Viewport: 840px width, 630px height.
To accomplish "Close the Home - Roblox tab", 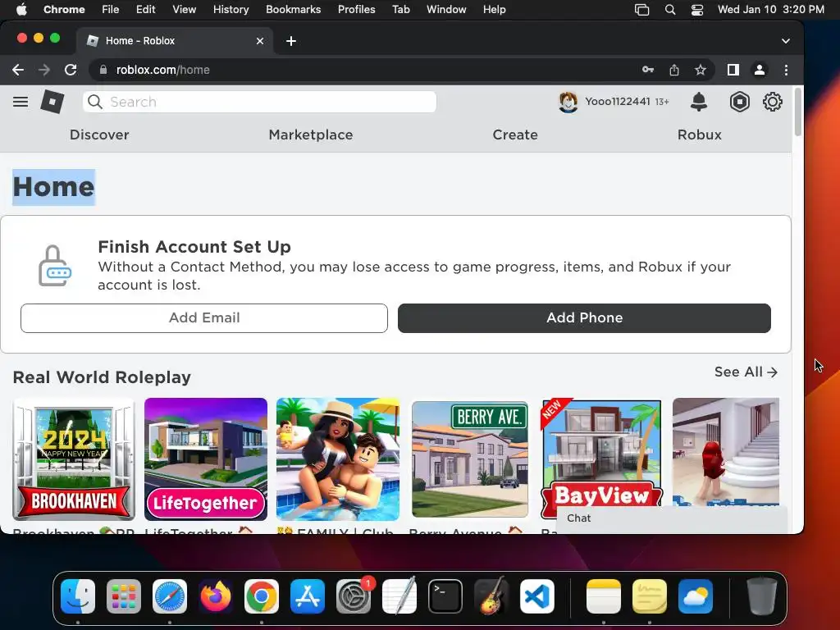I will tap(260, 41).
